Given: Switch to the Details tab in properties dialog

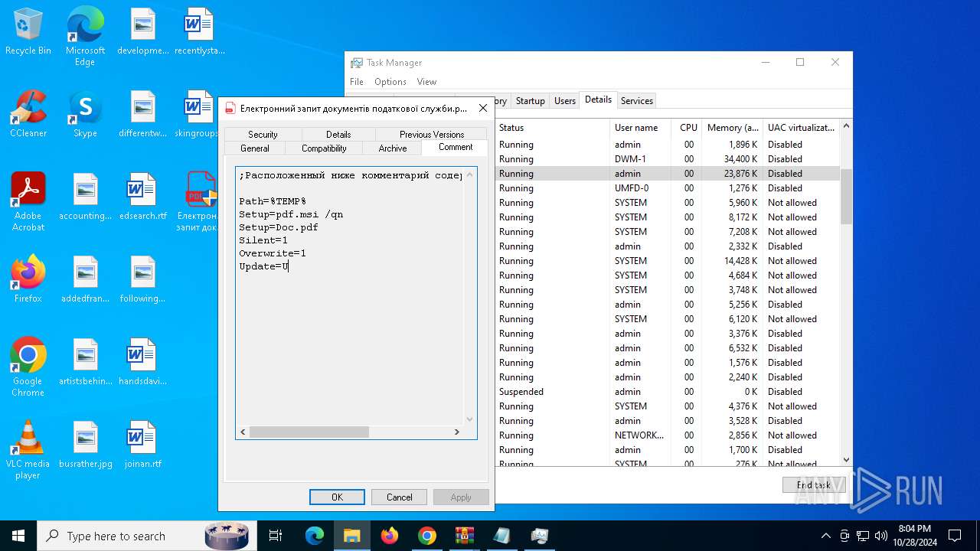Looking at the screenshot, I should (x=338, y=134).
